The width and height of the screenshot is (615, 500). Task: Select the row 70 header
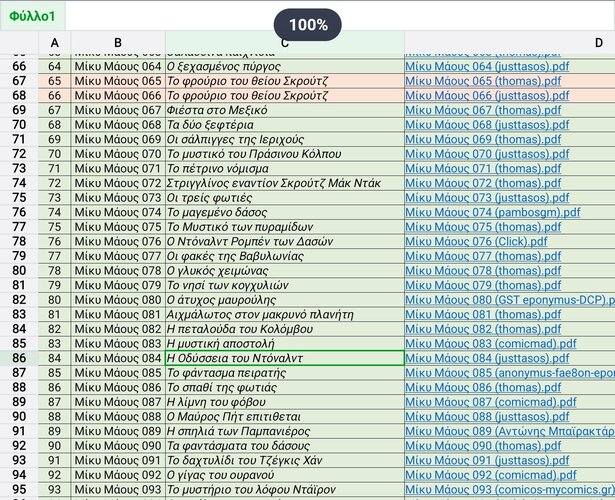19,125
